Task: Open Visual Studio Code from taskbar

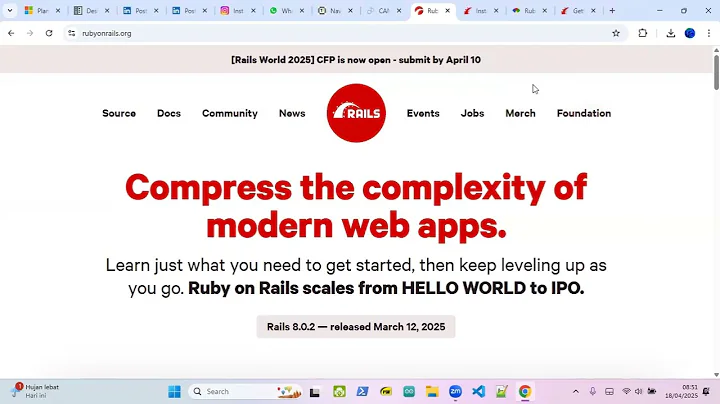Action: (x=478, y=392)
